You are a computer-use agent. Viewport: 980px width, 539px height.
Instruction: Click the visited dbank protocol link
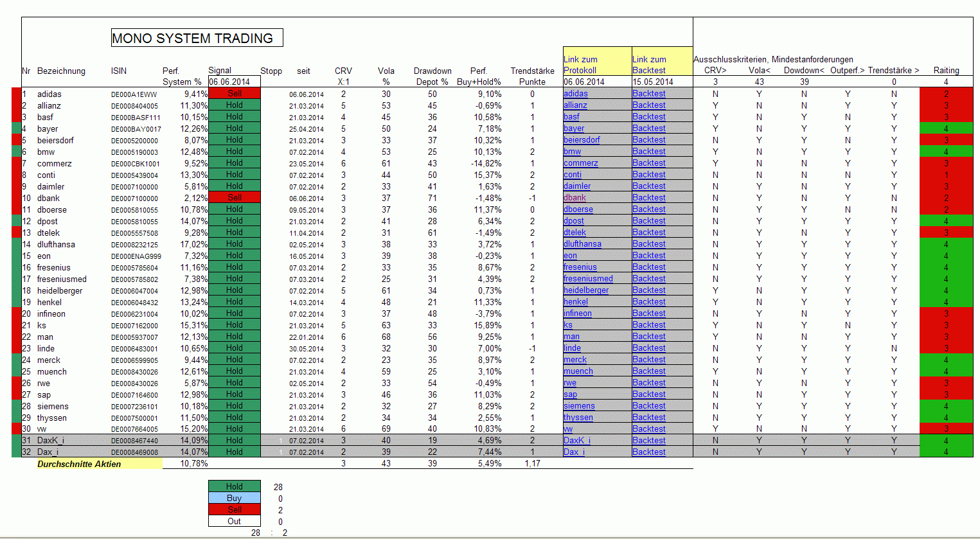575,198
